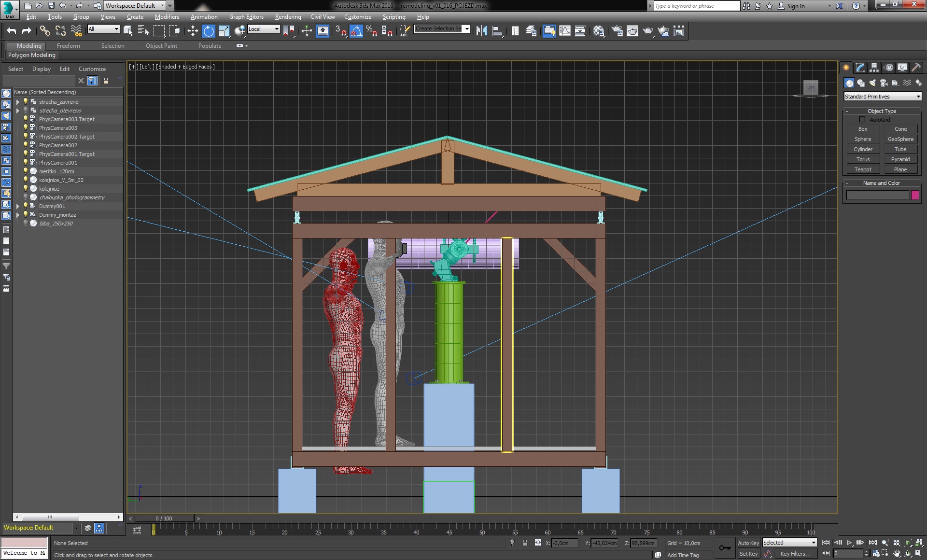Toggle visibility bulb of chaloupka_photogrammetry

[26, 197]
